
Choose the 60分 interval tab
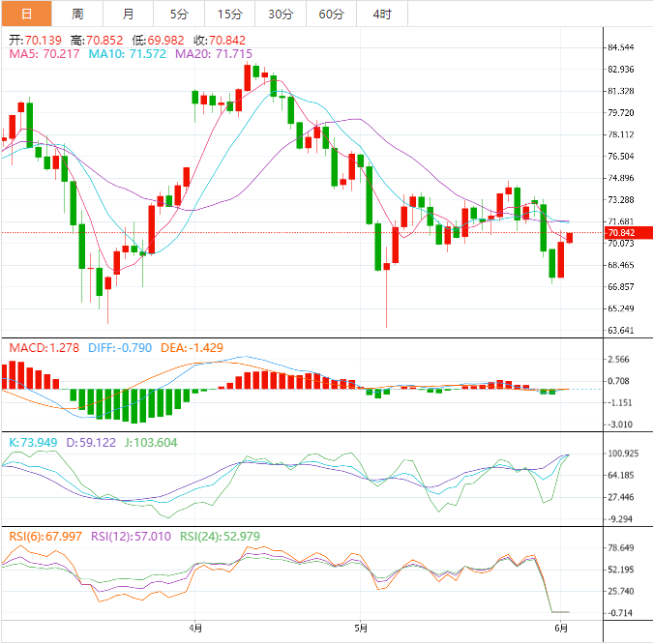pyautogui.click(x=331, y=14)
